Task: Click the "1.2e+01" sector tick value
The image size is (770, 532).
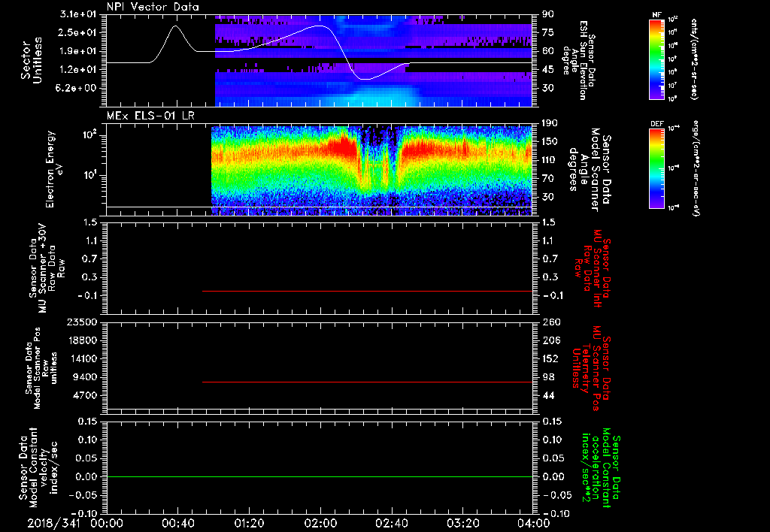Action: pyautogui.click(x=78, y=70)
